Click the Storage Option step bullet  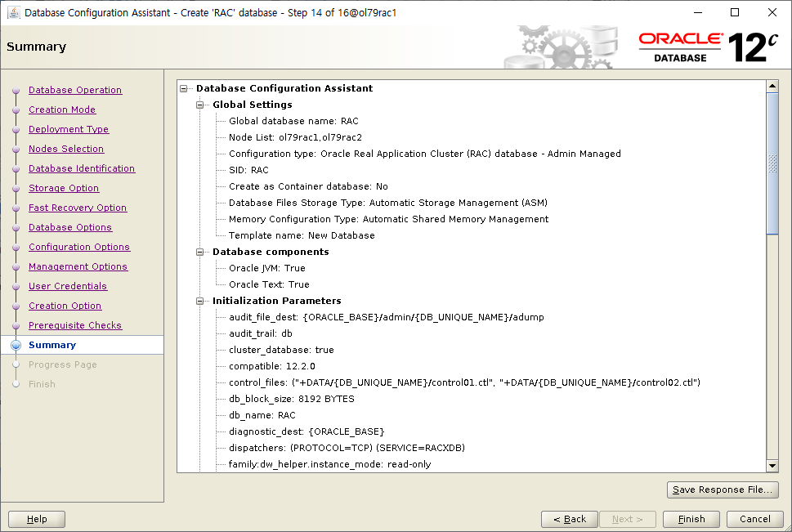pos(16,189)
